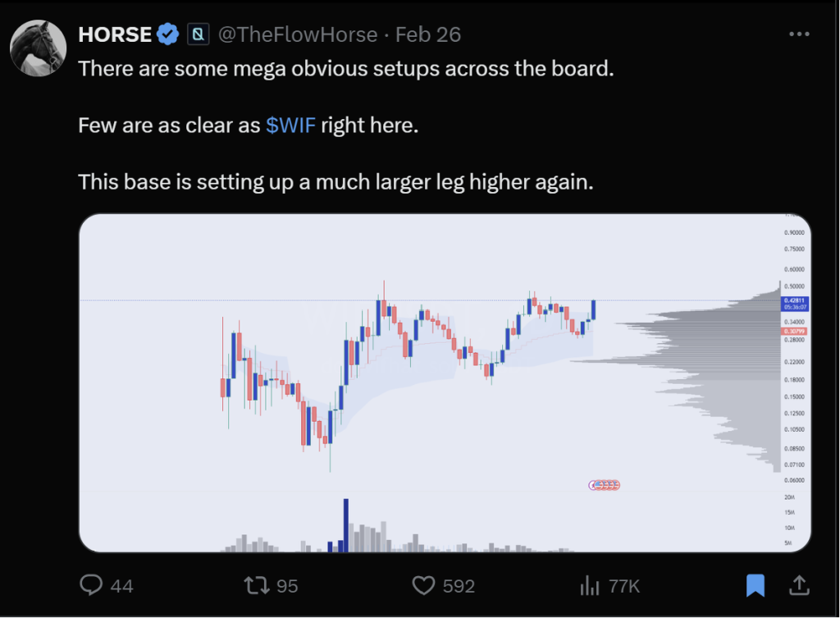Click the tallest blue volume bar
This screenshot has height=618, width=840.
pos(346,525)
